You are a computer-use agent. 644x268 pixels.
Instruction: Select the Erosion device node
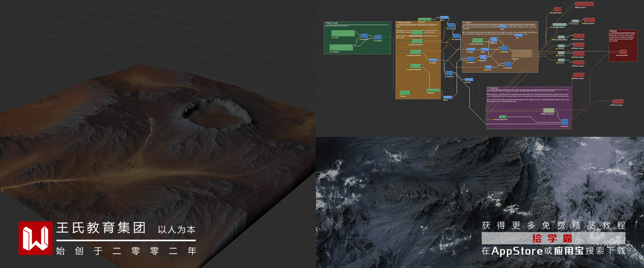coord(522,54)
